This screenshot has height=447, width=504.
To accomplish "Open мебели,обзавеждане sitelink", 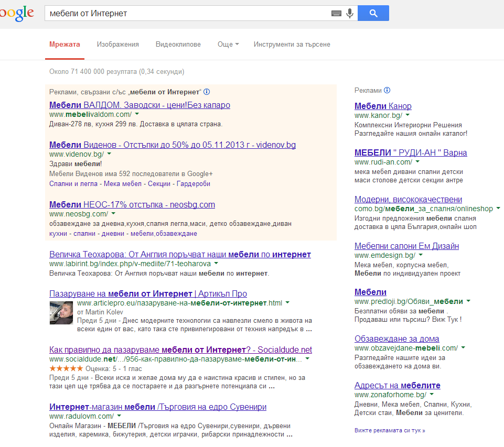I will [164, 233].
